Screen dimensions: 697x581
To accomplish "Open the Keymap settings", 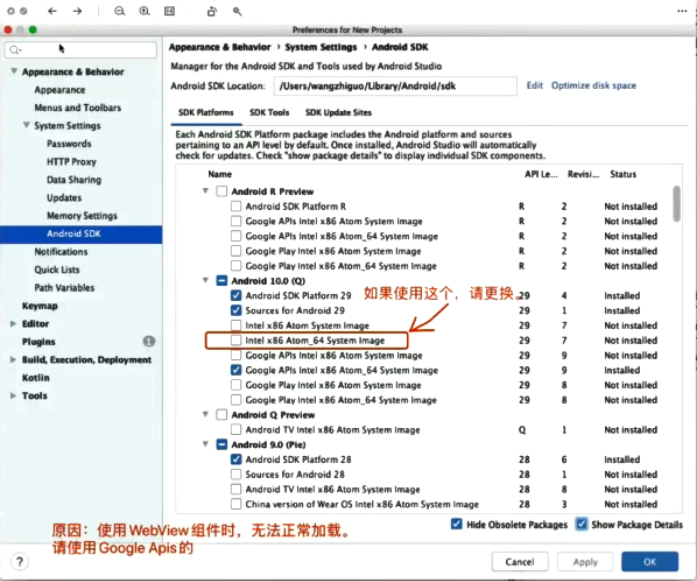I will coord(40,306).
